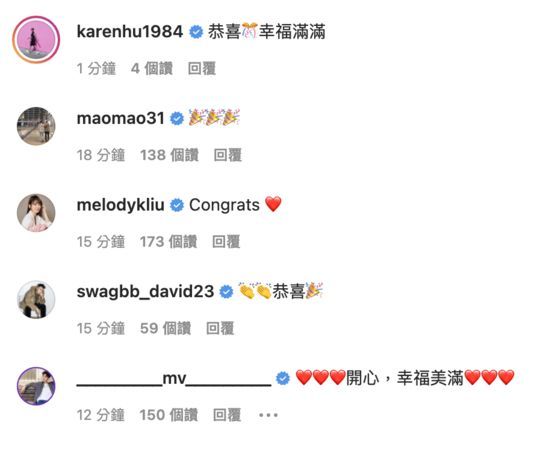This screenshot has height=450, width=555.
Task: Open karenhu1984's profile avatar
Action: 36,39
